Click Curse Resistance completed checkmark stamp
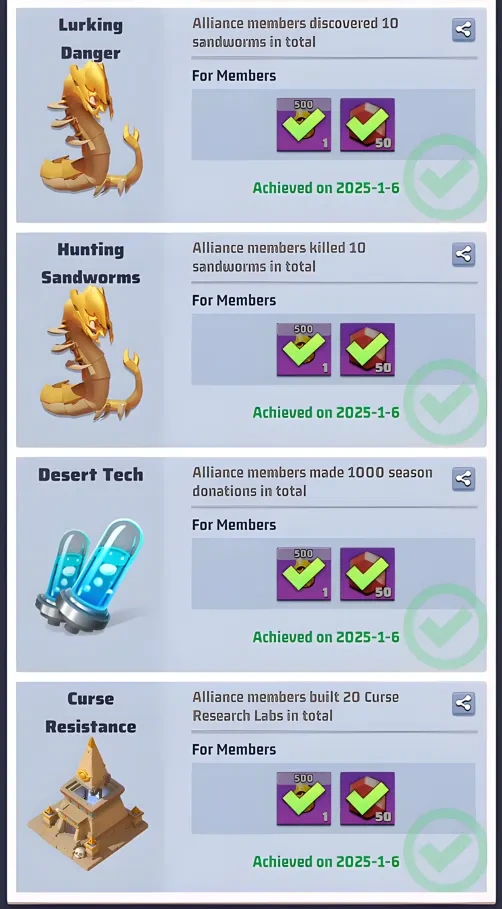Image resolution: width=502 pixels, height=909 pixels. coord(445,851)
